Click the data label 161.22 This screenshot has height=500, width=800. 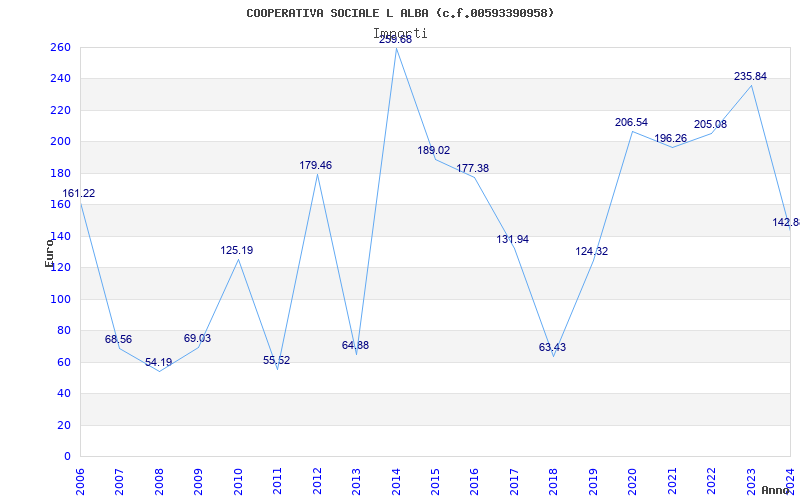79,193
